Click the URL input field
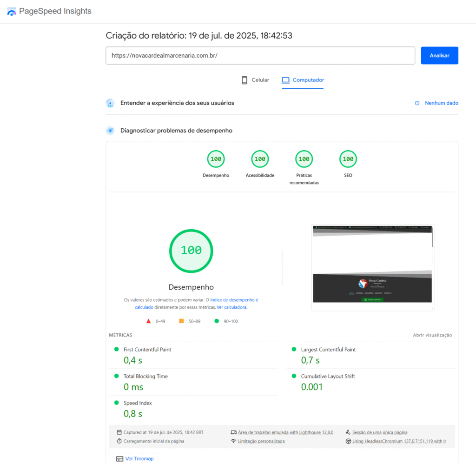Viewport: 476px width, 463px height. pyautogui.click(x=260, y=55)
